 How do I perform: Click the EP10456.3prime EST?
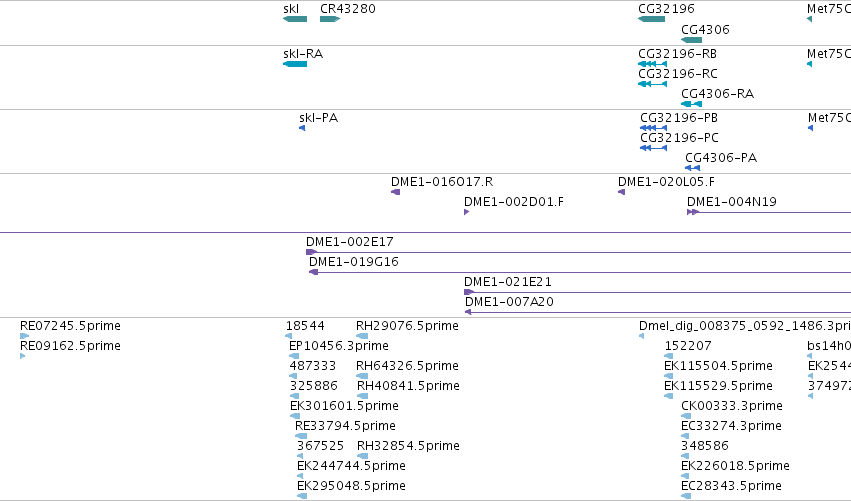[294, 356]
